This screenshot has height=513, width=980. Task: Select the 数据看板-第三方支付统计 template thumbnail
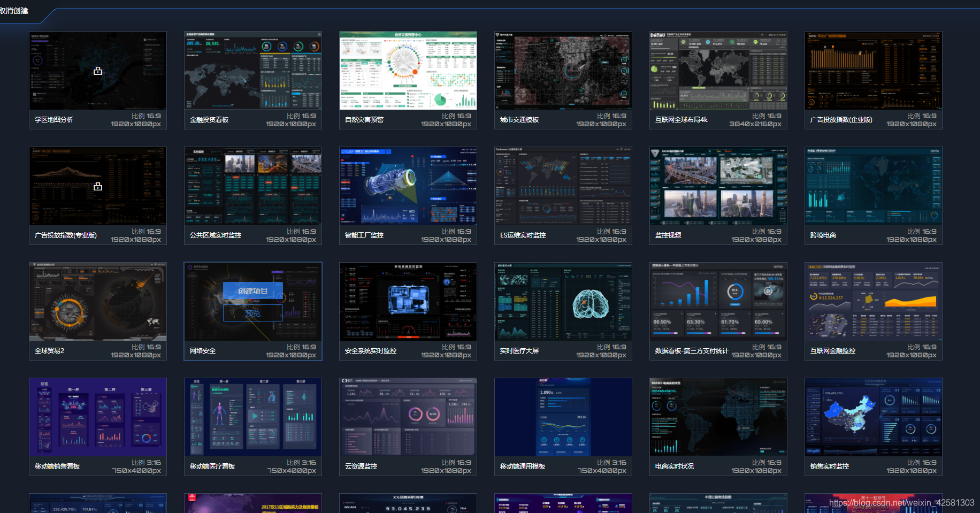(718, 302)
